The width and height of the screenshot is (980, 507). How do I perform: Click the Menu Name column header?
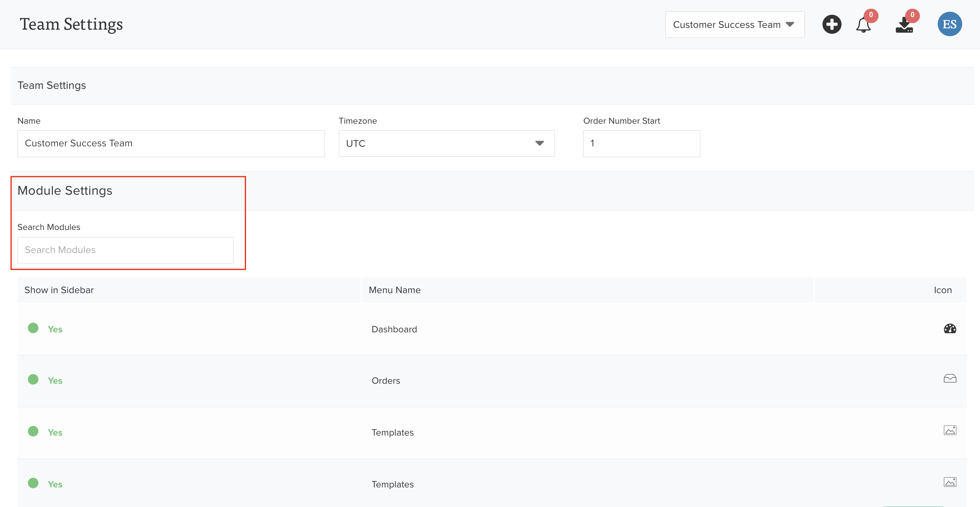[x=395, y=290]
